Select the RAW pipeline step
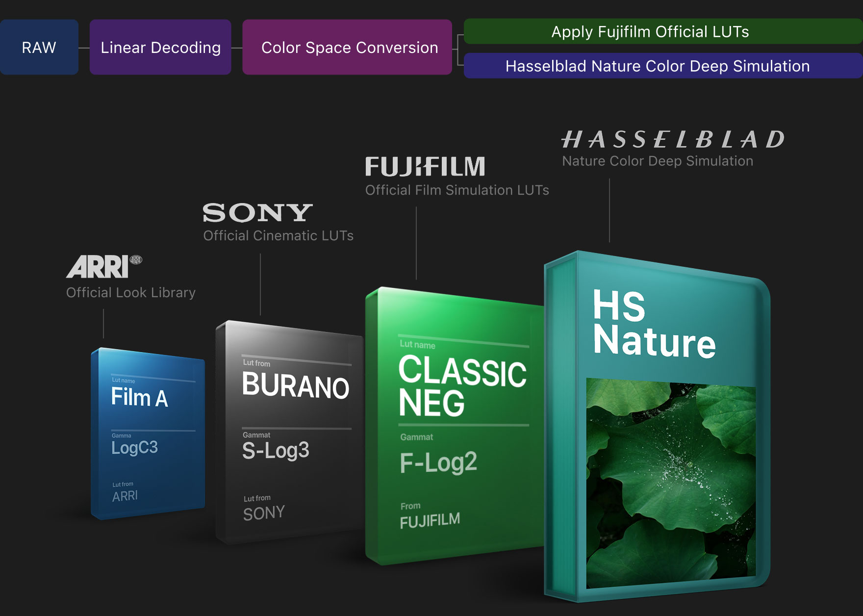Viewport: 863px width, 616px height. pyautogui.click(x=39, y=47)
